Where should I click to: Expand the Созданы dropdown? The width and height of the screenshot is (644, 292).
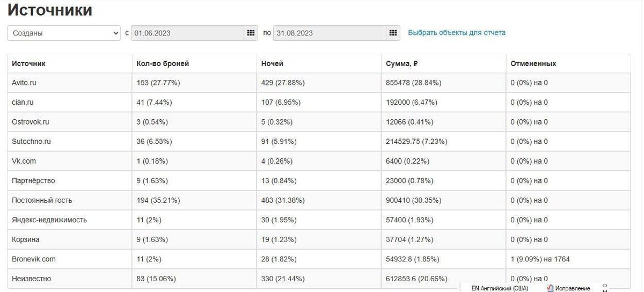(64, 33)
